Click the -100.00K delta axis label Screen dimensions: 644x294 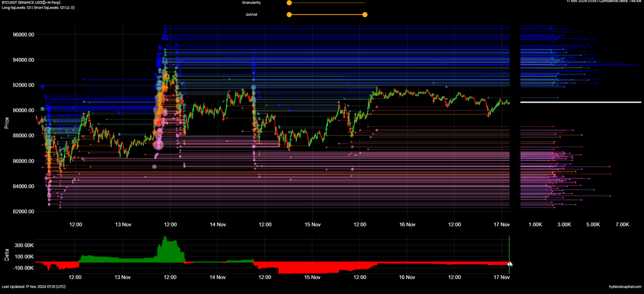click(23, 268)
